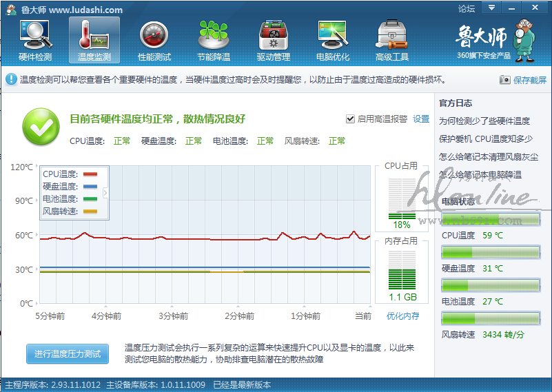This screenshot has height=392, width=552.
Task: Click the 风扇转速 green status bar
Action: click(x=491, y=318)
